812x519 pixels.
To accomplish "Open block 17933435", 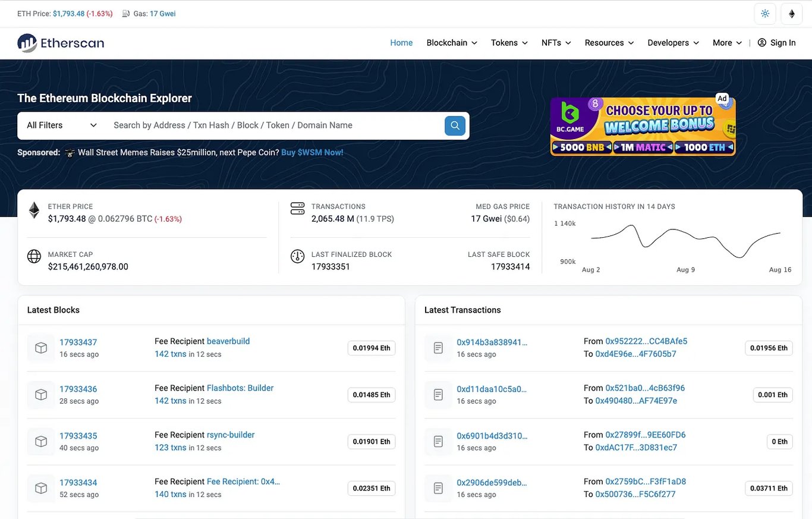I will point(78,436).
